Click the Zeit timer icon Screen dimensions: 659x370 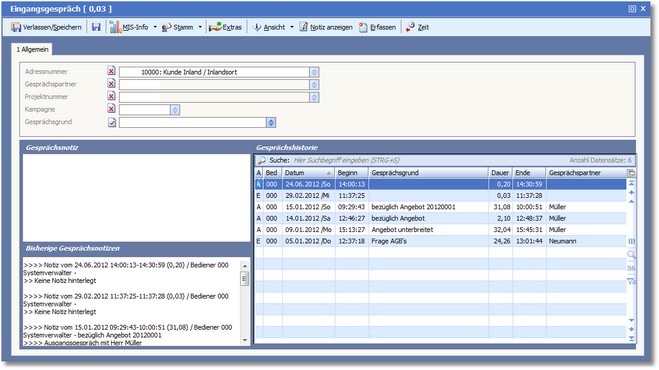[x=410, y=27]
